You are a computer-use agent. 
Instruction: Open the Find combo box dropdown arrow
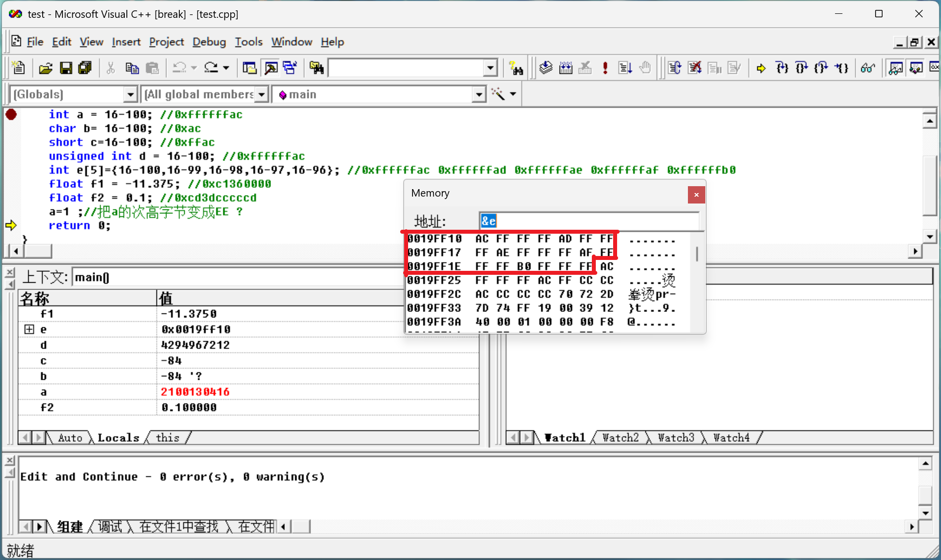click(490, 68)
